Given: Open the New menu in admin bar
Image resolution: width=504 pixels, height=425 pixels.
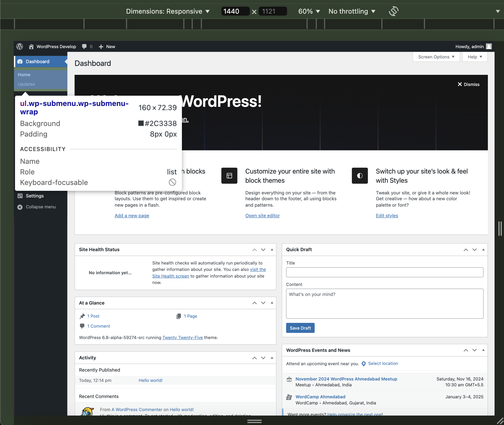Looking at the screenshot, I should (x=107, y=46).
